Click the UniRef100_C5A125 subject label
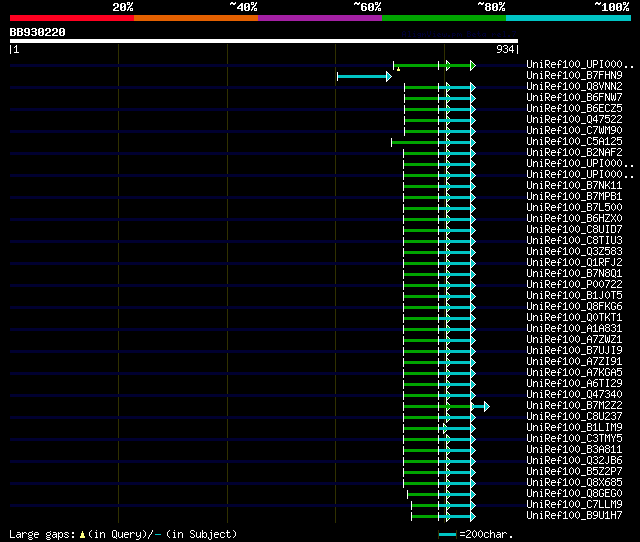The height and width of the screenshot is (542, 640). (574, 142)
